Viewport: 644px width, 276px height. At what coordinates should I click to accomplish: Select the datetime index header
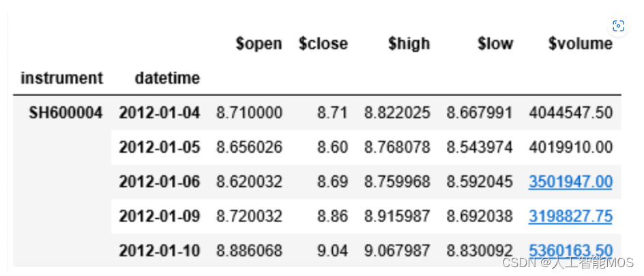(167, 78)
